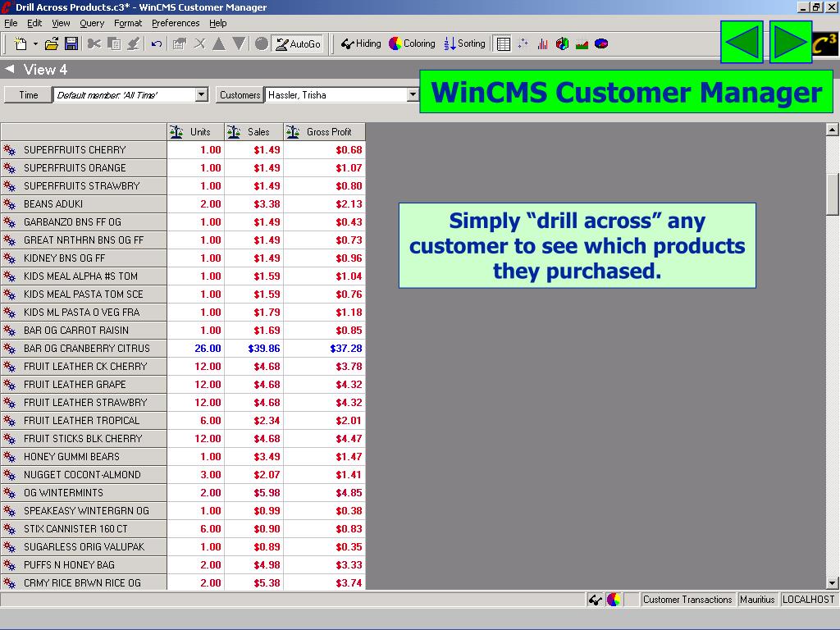Select the STIX CANNISTER 160 CT row

tap(84, 529)
